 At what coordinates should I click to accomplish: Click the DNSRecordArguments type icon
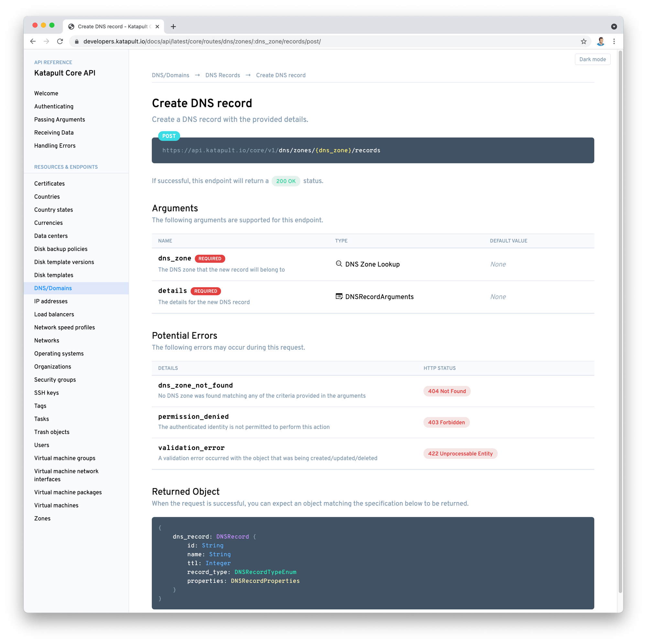coord(339,296)
